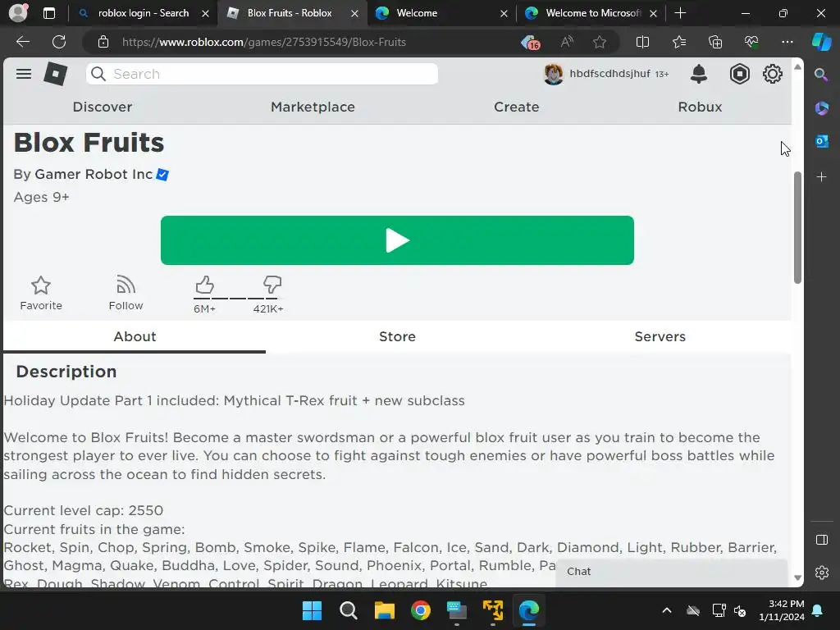Open Windows taskbar search
The height and width of the screenshot is (630, 840).
click(x=348, y=610)
